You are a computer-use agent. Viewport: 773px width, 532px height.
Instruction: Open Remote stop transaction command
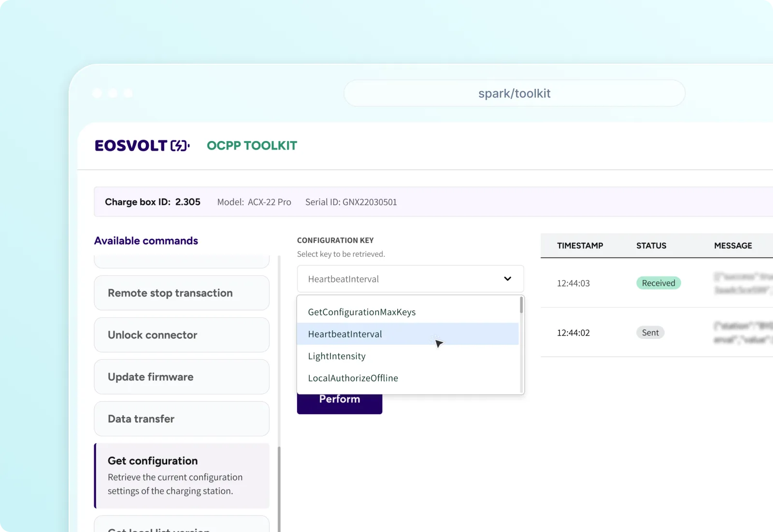click(x=182, y=293)
